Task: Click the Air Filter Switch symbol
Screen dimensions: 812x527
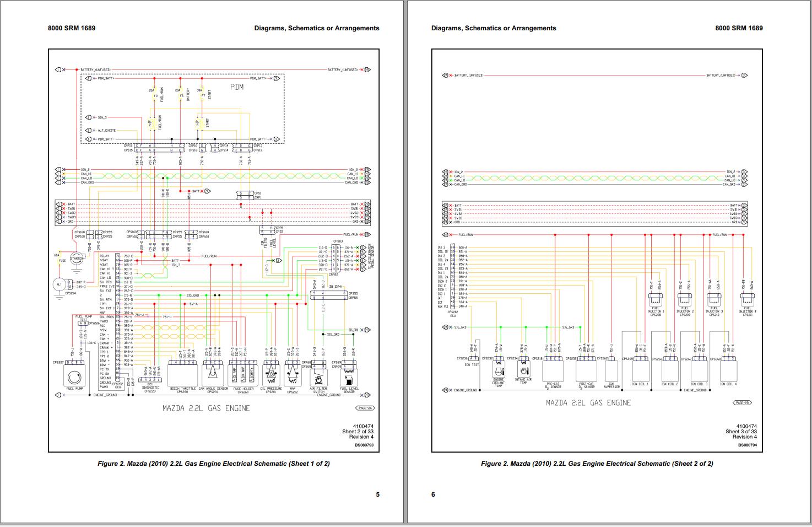Action: tap(319, 379)
